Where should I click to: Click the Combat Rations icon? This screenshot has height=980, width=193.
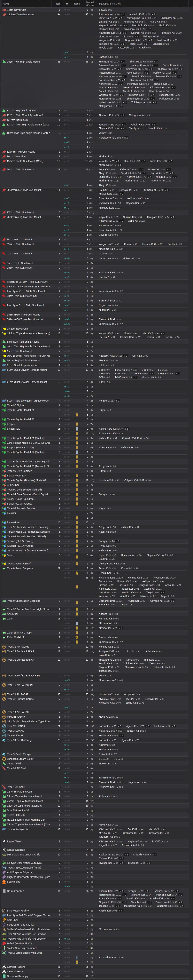[4, 967]
